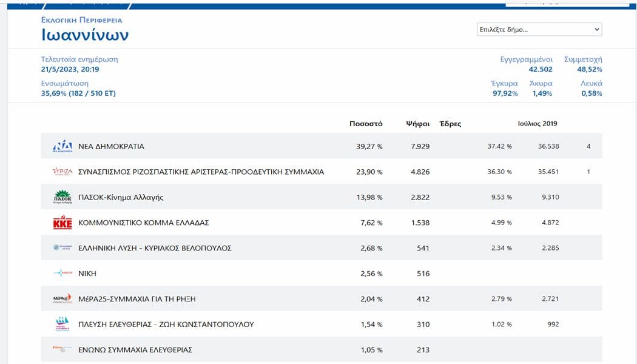Click the ΣΥΡΙΖΑ party logo
Viewport: 637px width, 364px height.
pos(62,172)
